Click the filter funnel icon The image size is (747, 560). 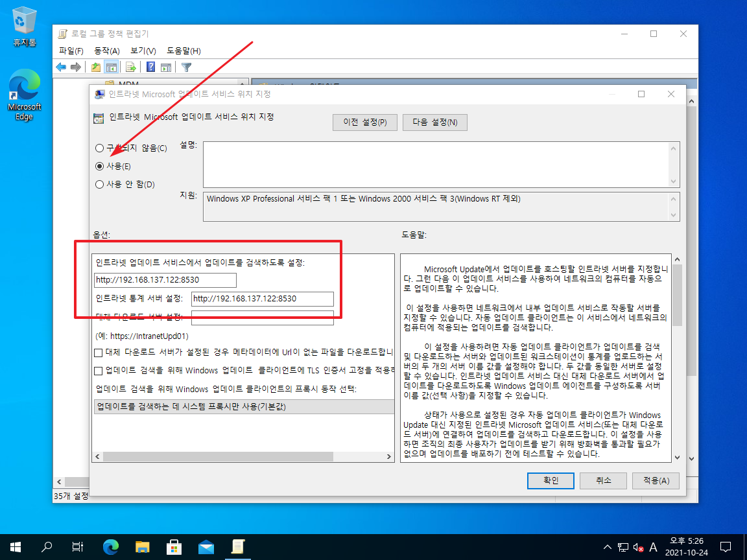click(186, 67)
